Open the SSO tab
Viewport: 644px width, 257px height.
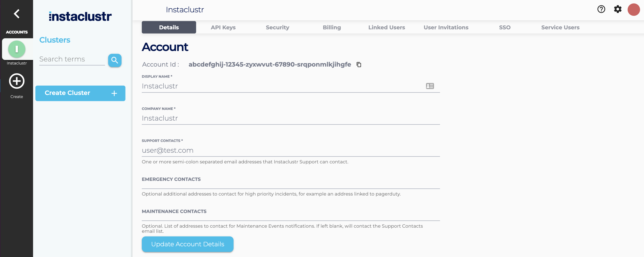[505, 27]
